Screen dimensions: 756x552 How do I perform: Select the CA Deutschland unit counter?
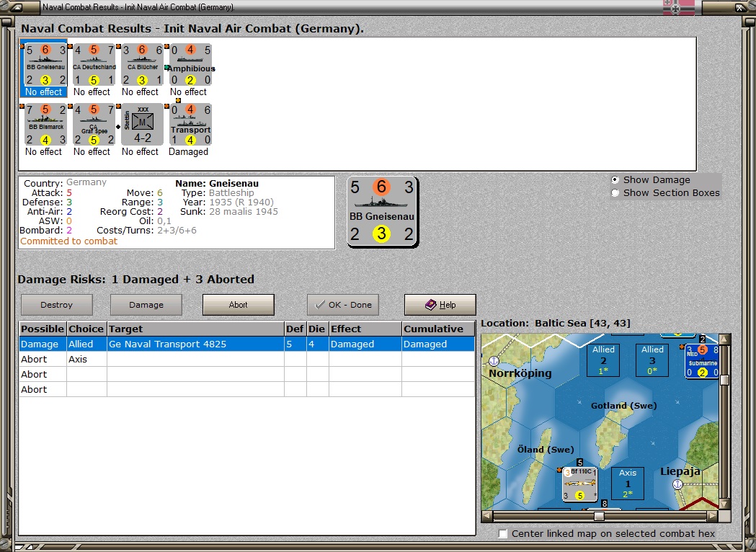click(94, 65)
